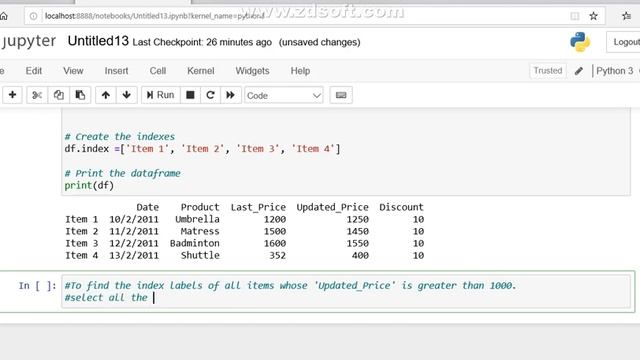Click the Last Checkpoint text

pyautogui.click(x=202, y=42)
